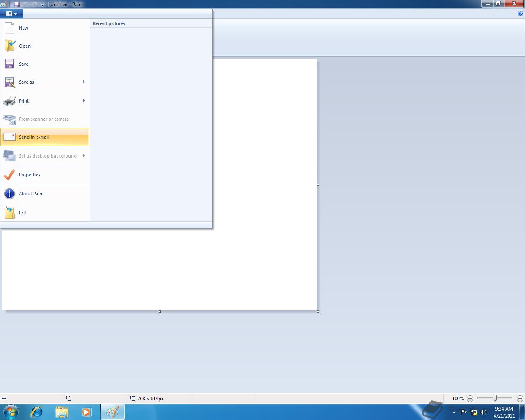The image size is (525, 420).
Task: Open the Customize Quick Access Toolbar dropdown
Action: (42, 5)
